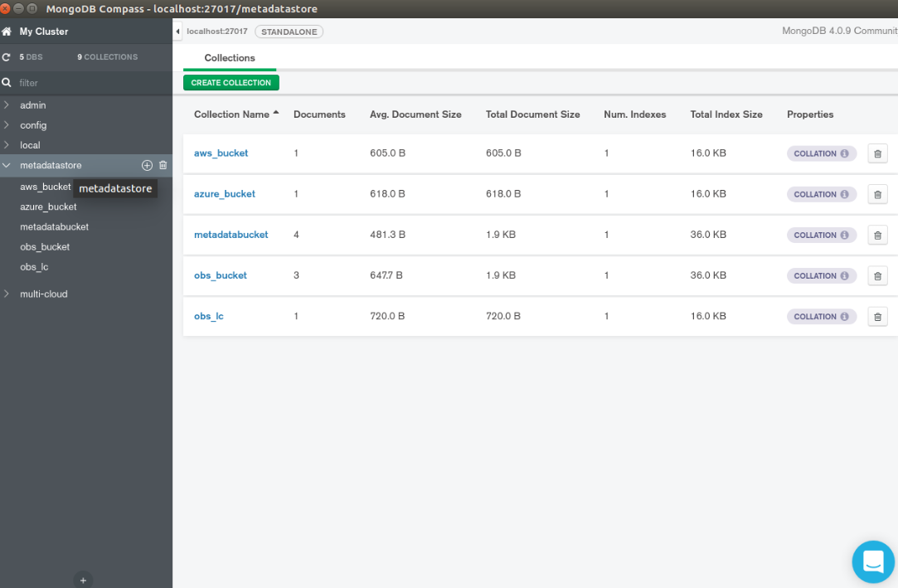Select obs_bucket in the sidebar tree
898x588 pixels.
pyautogui.click(x=45, y=247)
